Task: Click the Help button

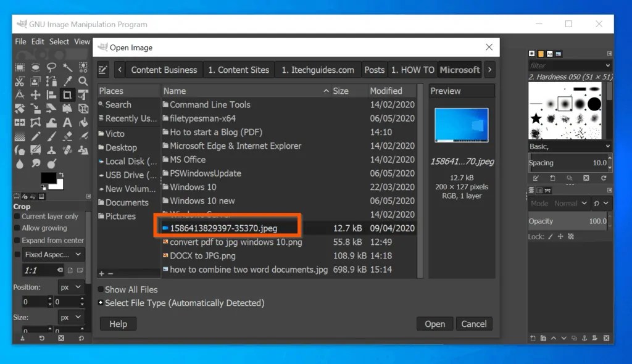Action: (x=118, y=323)
